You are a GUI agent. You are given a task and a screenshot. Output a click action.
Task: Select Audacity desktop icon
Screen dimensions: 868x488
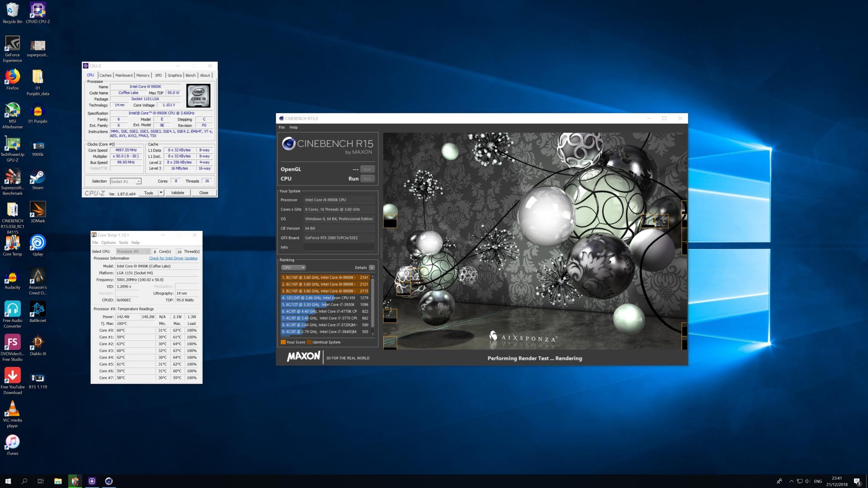click(12, 279)
